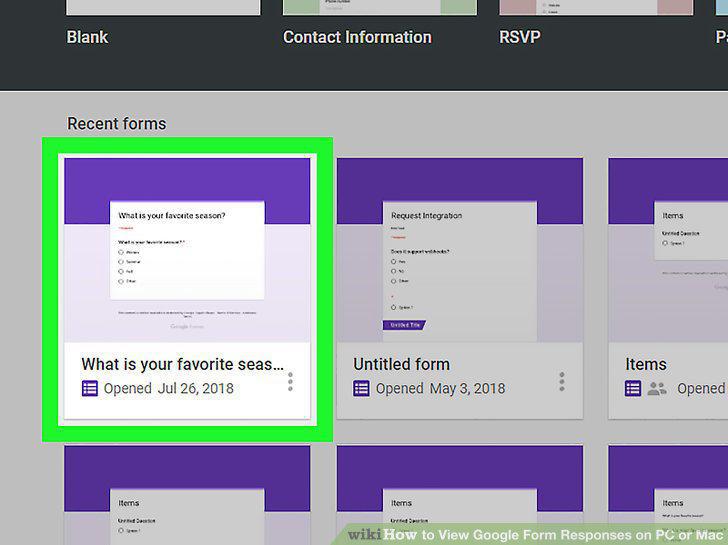Open the Request Integration form thumbnail
The image size is (728, 545).
pyautogui.click(x=460, y=250)
